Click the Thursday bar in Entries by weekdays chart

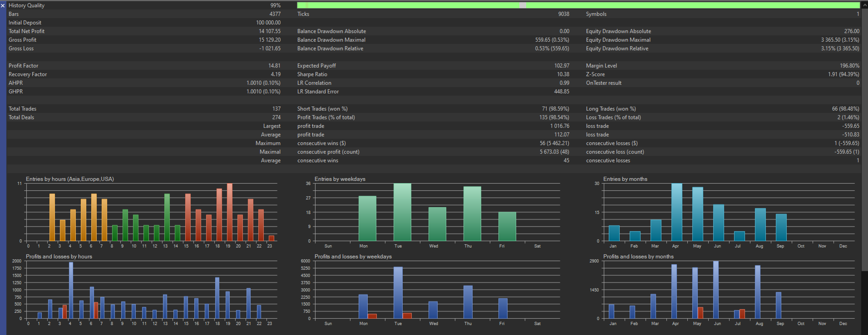pos(472,214)
